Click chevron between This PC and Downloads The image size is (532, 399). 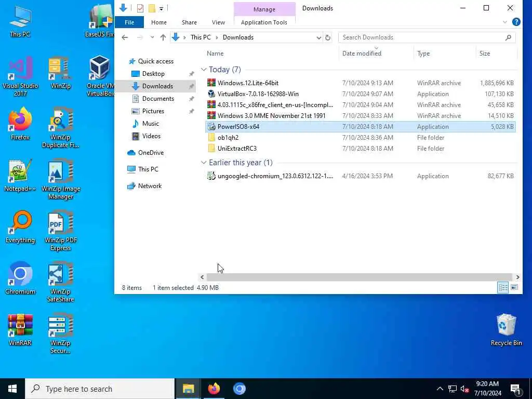pyautogui.click(x=217, y=37)
